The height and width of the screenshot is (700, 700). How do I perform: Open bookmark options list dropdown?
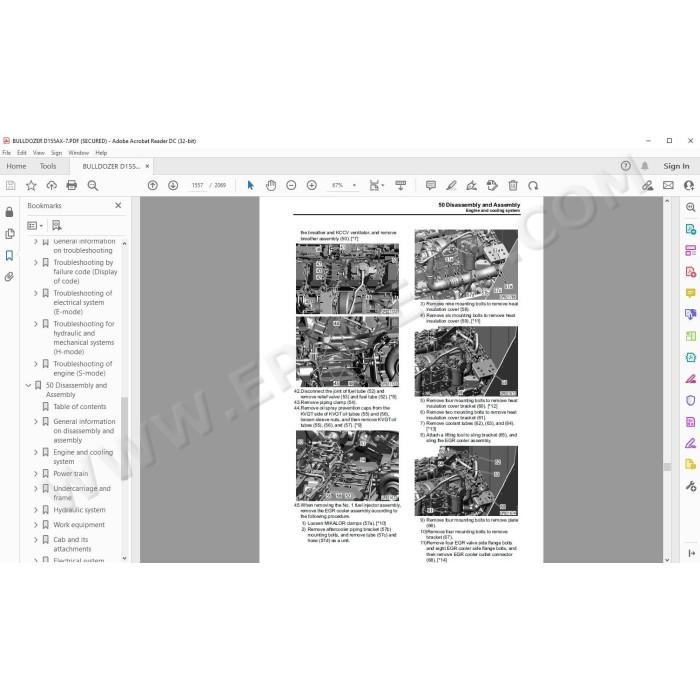click(x=35, y=225)
